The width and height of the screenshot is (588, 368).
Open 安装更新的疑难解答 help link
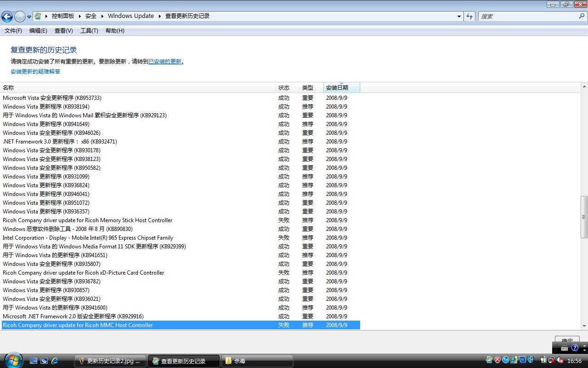[35, 72]
